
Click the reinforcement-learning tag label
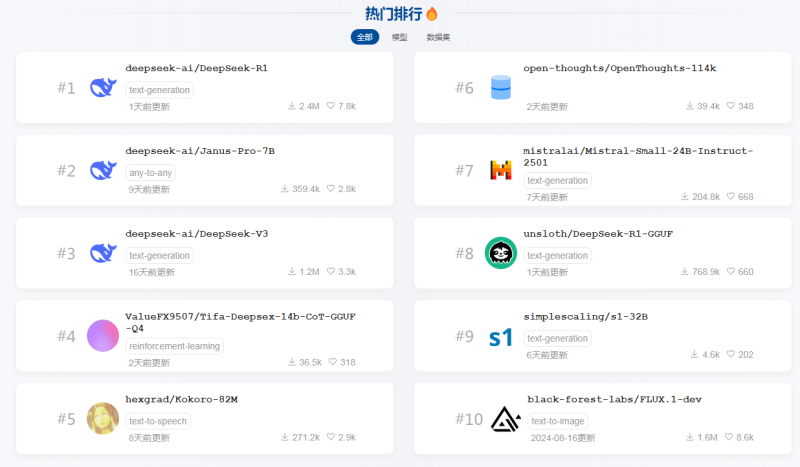[175, 346]
